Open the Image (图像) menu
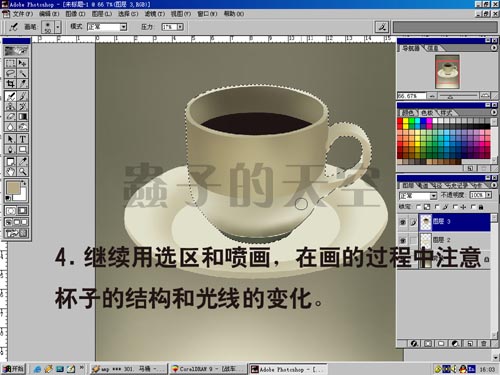Viewport: 500px width, 375px height. point(75,14)
